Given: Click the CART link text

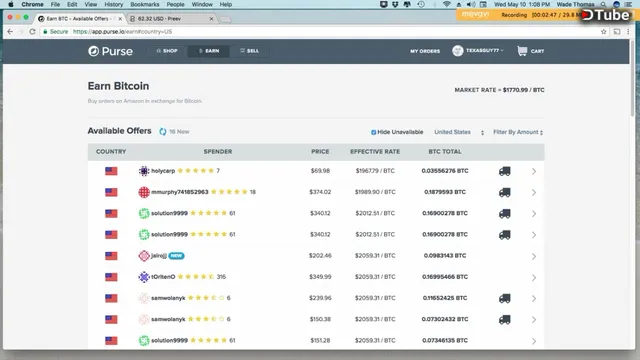Looking at the screenshot, I should (537, 51).
